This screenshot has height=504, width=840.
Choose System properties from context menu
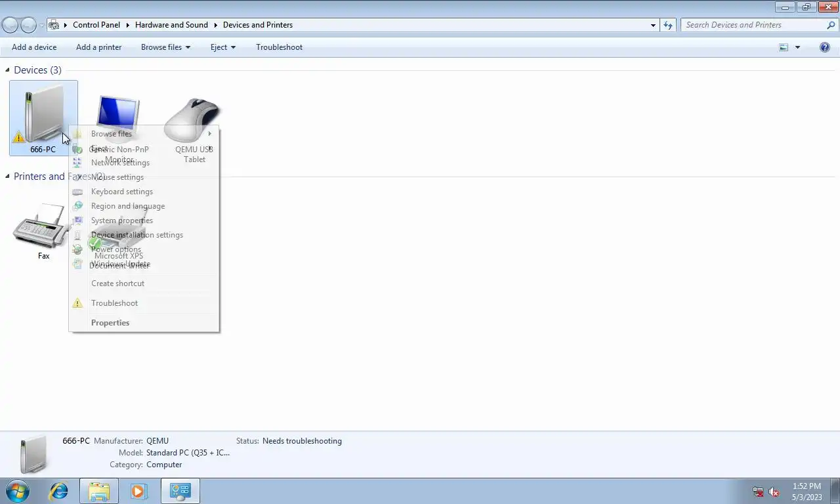(x=144, y=220)
